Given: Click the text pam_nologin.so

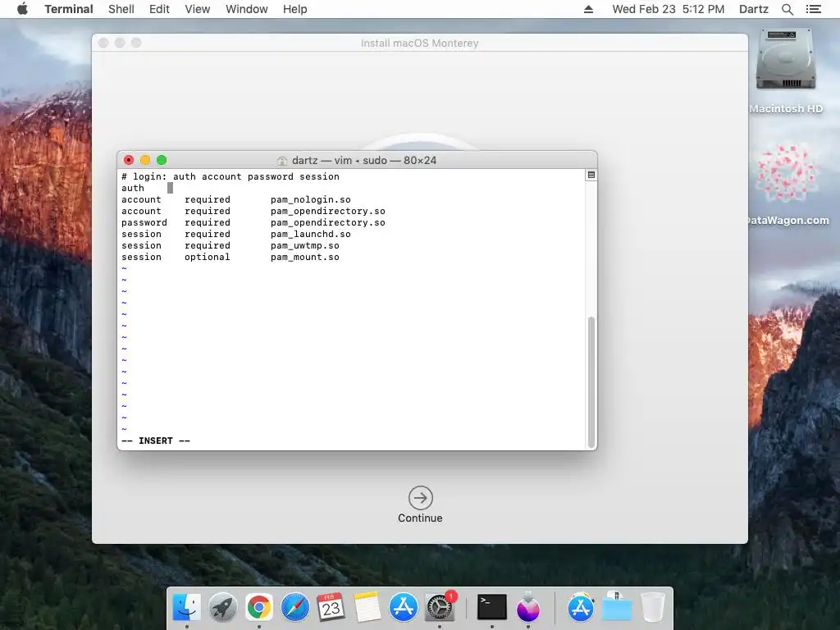Looking at the screenshot, I should (310, 200).
